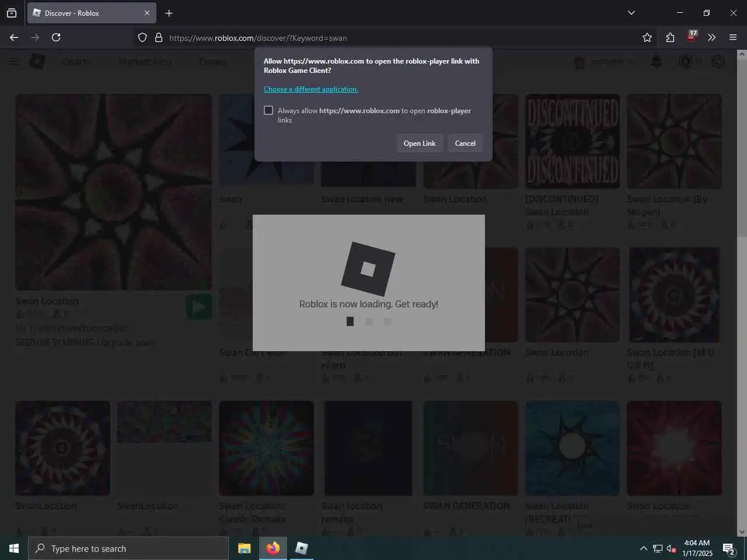Click Choose a different application link
Viewport: 747px width, 560px height.
point(311,89)
